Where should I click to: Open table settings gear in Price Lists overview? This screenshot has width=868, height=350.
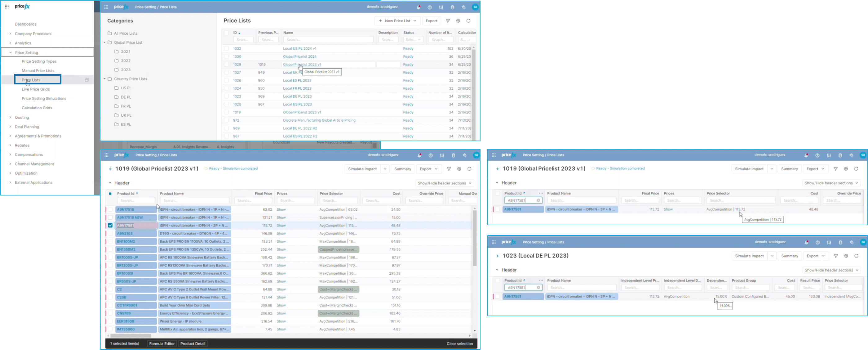pyautogui.click(x=458, y=21)
